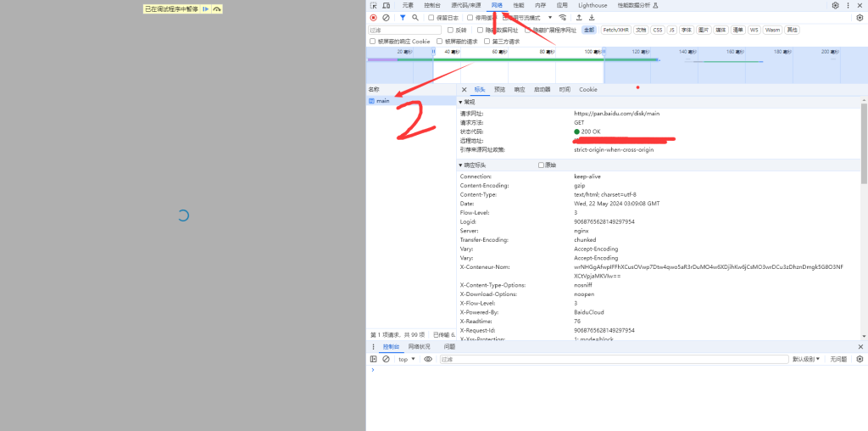The width and height of the screenshot is (868, 431).
Task: Activate the inspect element picker icon
Action: [x=373, y=6]
